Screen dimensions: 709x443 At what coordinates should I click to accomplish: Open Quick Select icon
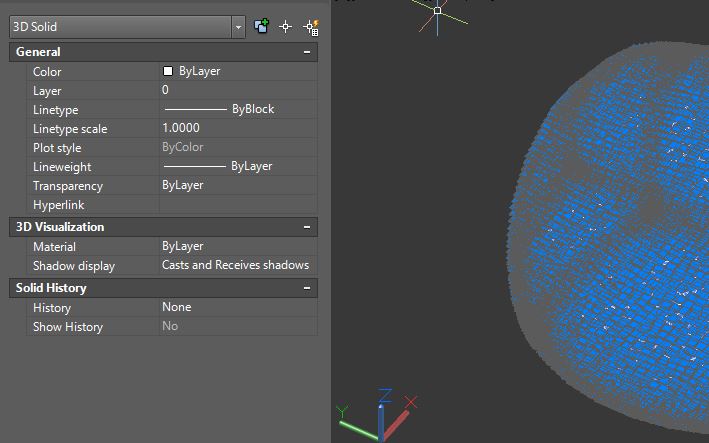(311, 27)
